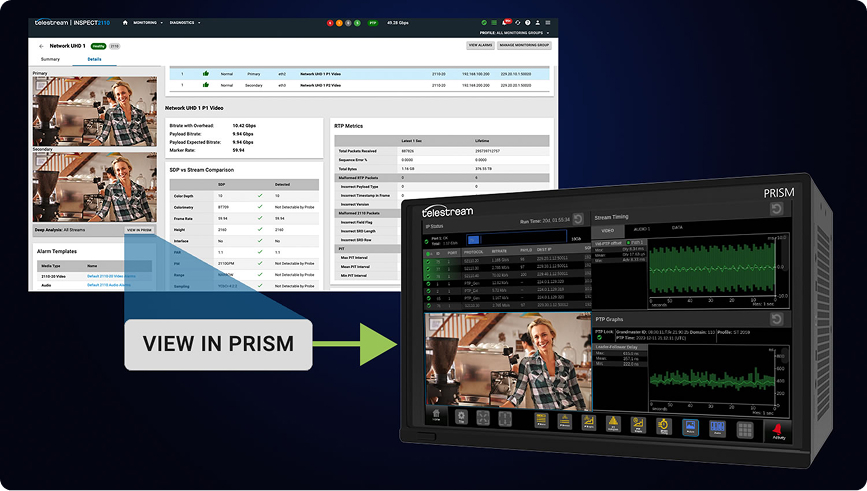Select the DATA tab in Stream Timing

click(677, 227)
